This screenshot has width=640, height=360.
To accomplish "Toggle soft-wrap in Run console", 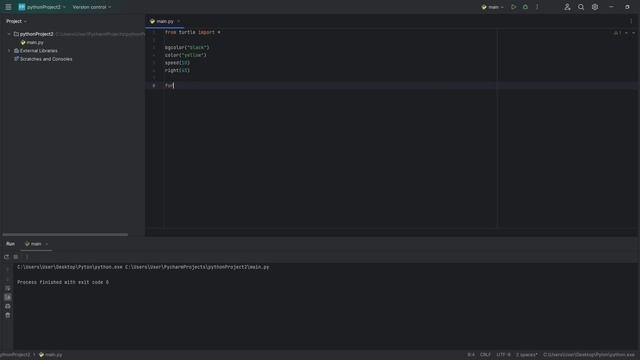I will coord(7,288).
